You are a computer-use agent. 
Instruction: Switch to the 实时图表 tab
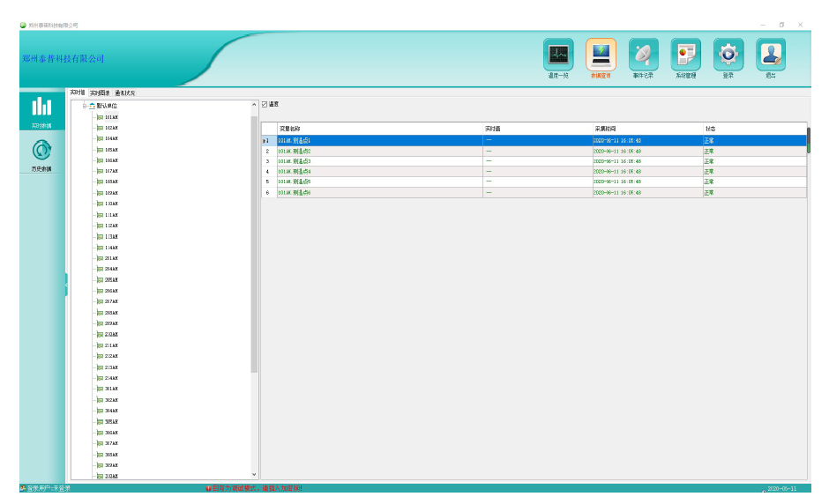100,93
